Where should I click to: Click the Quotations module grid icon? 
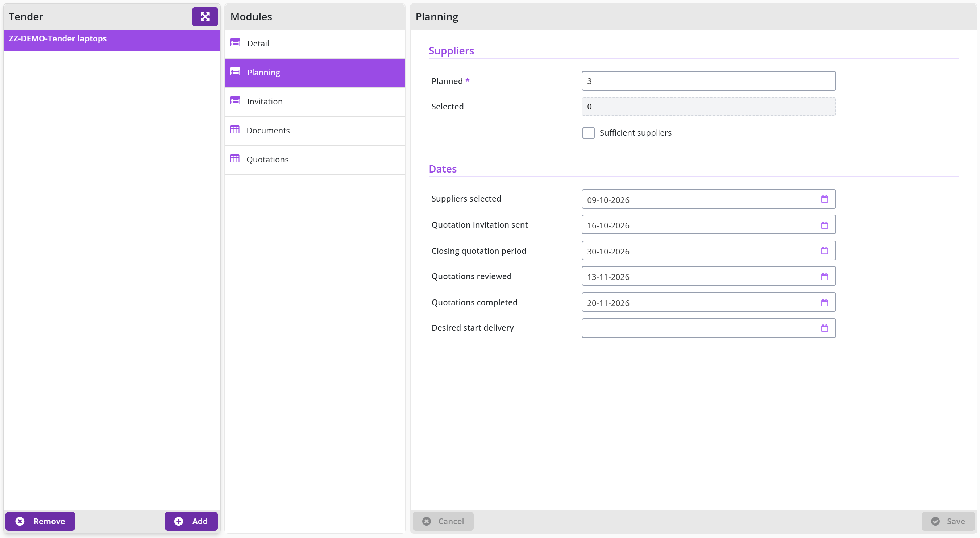pyautogui.click(x=235, y=159)
